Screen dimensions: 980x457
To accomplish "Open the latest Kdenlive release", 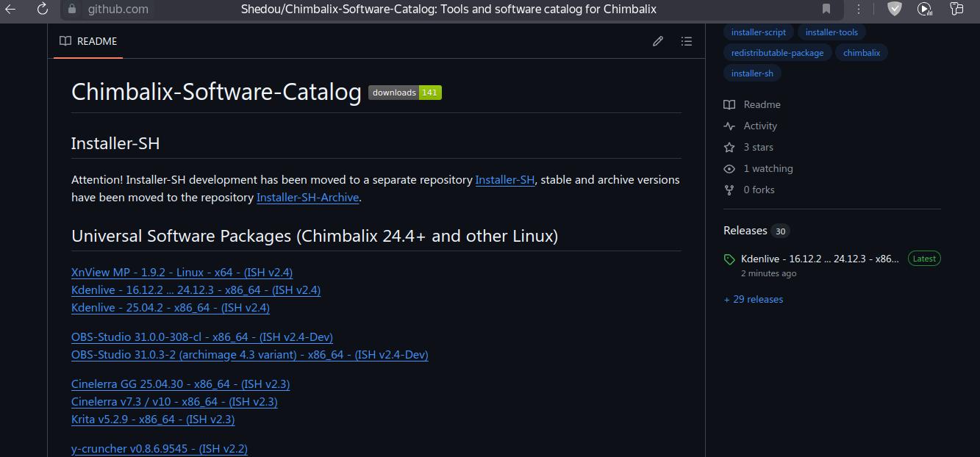I will pos(819,259).
